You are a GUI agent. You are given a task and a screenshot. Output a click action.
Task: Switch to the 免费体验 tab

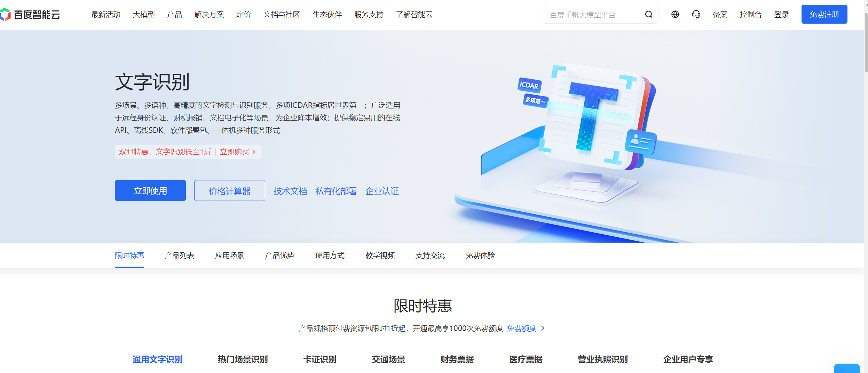[480, 256]
